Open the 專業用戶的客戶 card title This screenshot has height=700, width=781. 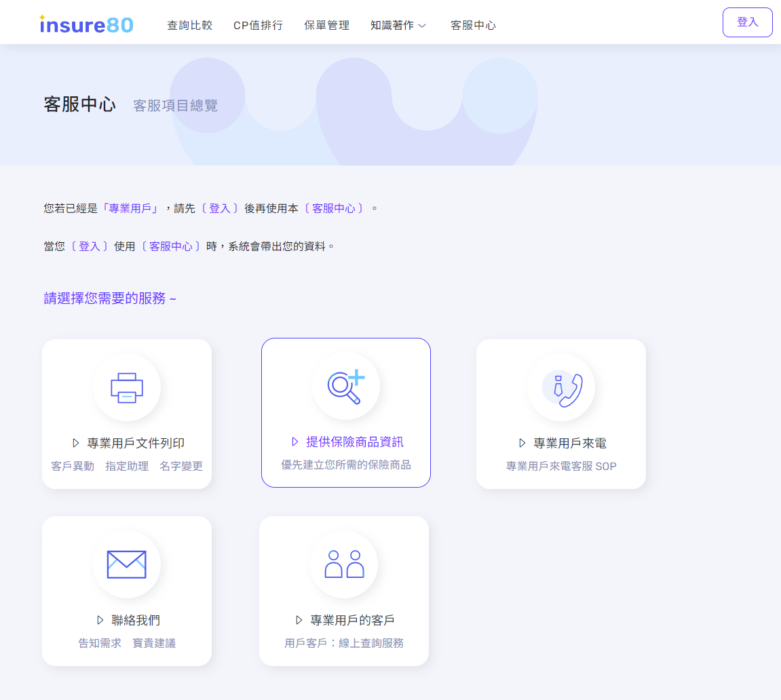tap(352, 620)
